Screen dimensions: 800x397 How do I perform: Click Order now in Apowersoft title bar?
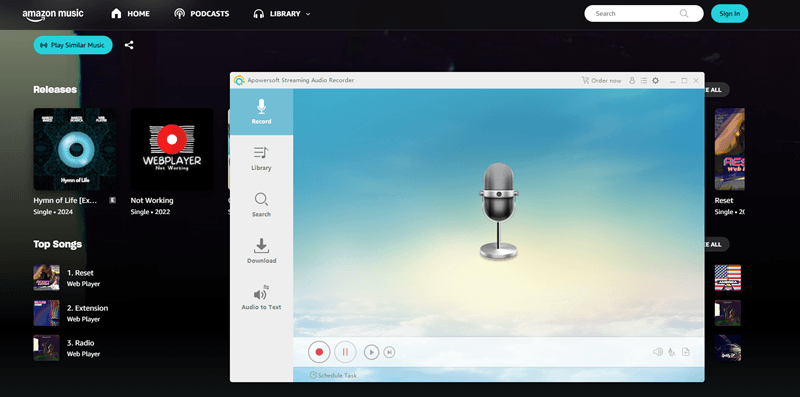[602, 81]
